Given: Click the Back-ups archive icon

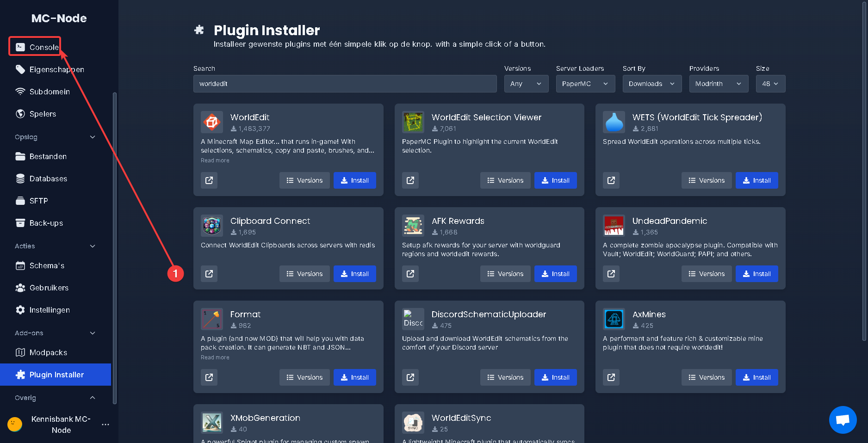Looking at the screenshot, I should (x=20, y=223).
